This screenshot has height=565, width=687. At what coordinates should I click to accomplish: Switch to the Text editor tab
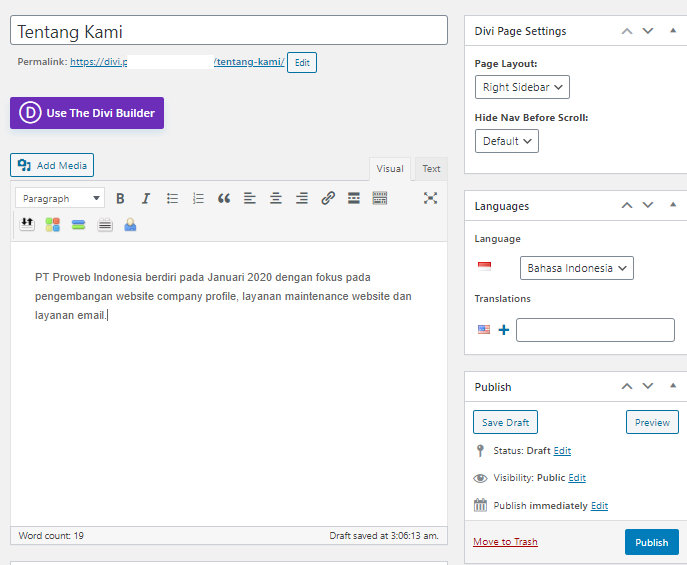point(431,169)
